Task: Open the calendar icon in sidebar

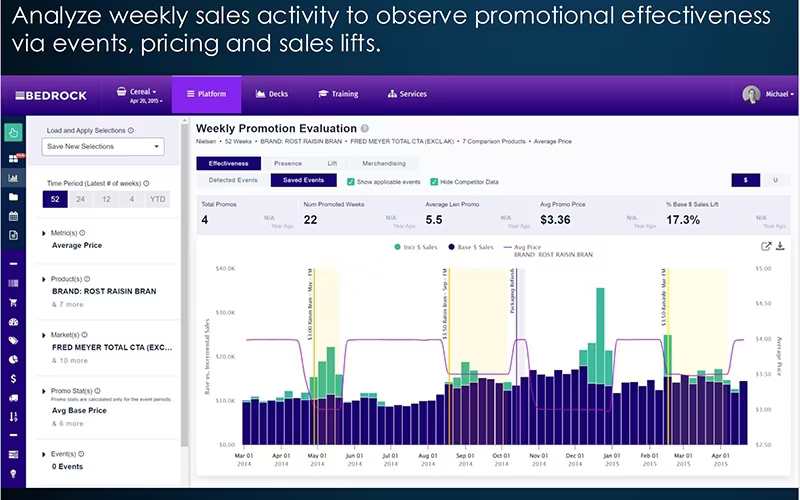Action: [x=13, y=216]
